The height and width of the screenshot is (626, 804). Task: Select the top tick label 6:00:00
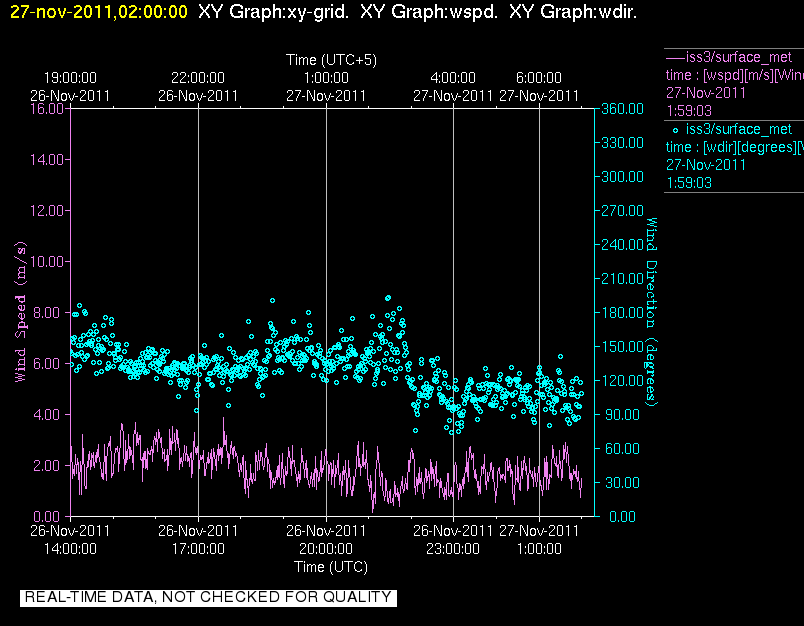click(539, 77)
